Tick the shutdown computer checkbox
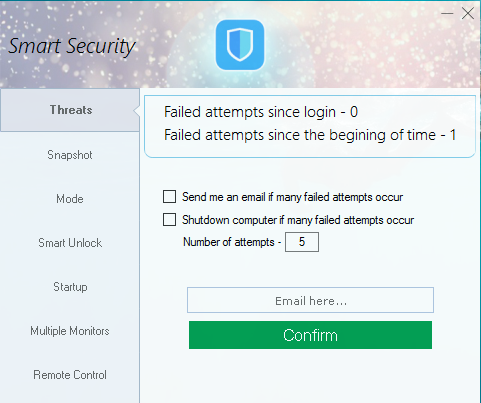This screenshot has width=481, height=403. tap(169, 220)
